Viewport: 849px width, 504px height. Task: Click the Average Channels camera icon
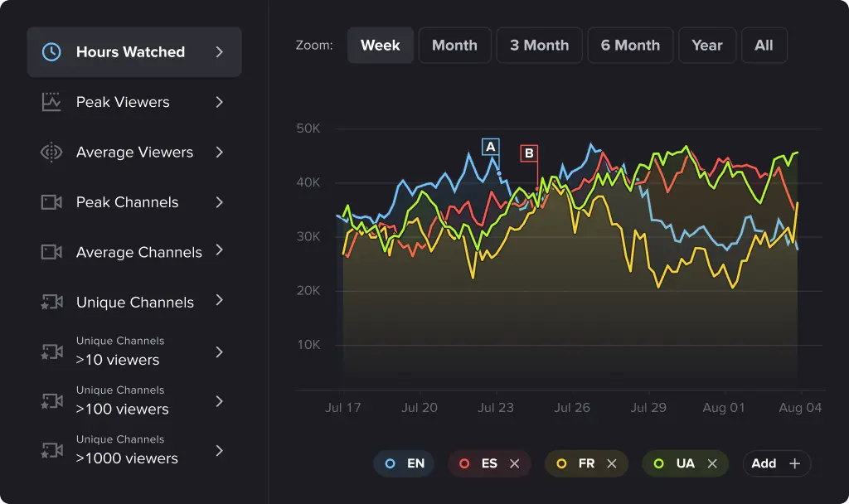(51, 252)
